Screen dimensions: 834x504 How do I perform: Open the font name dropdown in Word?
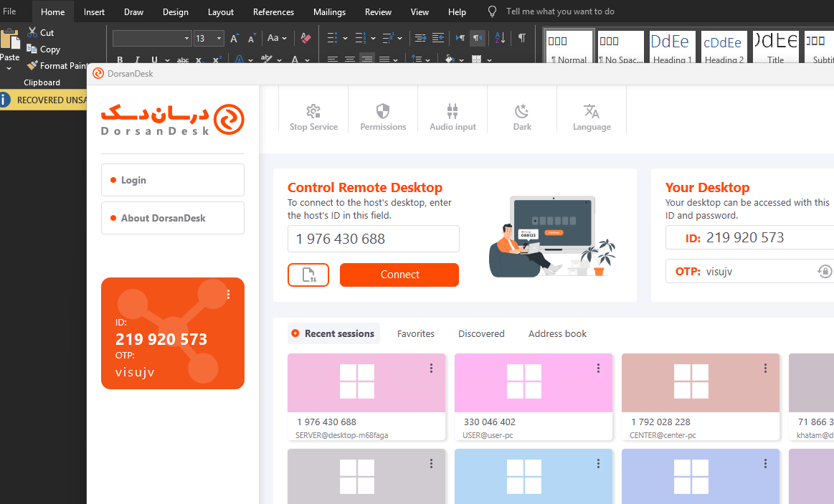tap(186, 38)
